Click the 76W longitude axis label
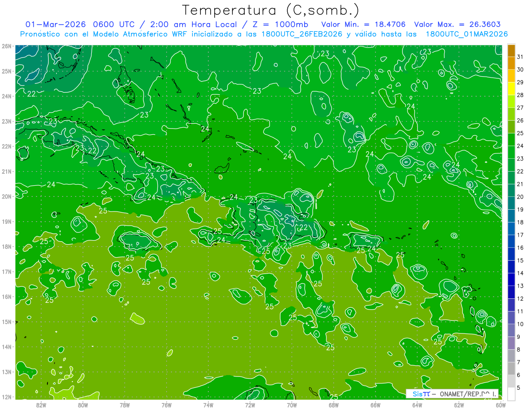 click(x=166, y=405)
